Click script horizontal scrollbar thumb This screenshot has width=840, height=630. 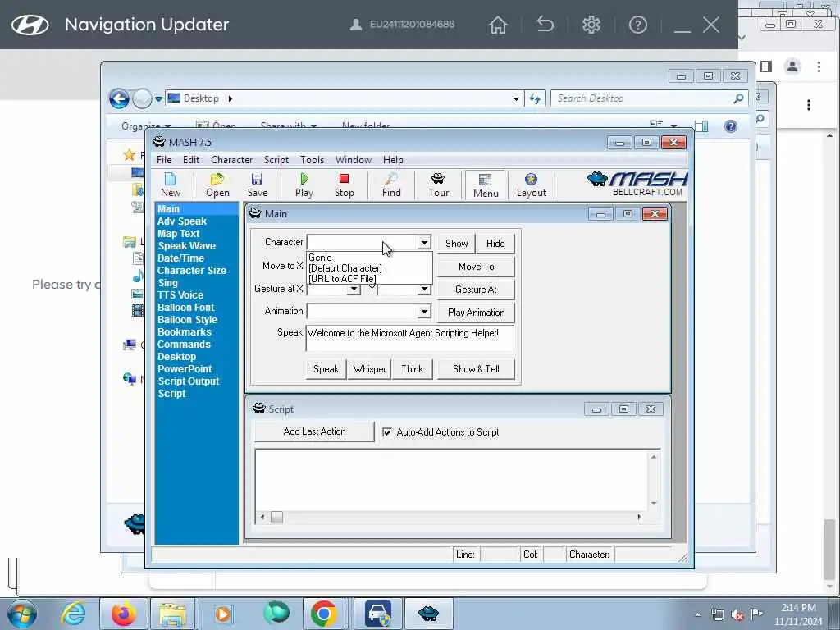point(276,517)
